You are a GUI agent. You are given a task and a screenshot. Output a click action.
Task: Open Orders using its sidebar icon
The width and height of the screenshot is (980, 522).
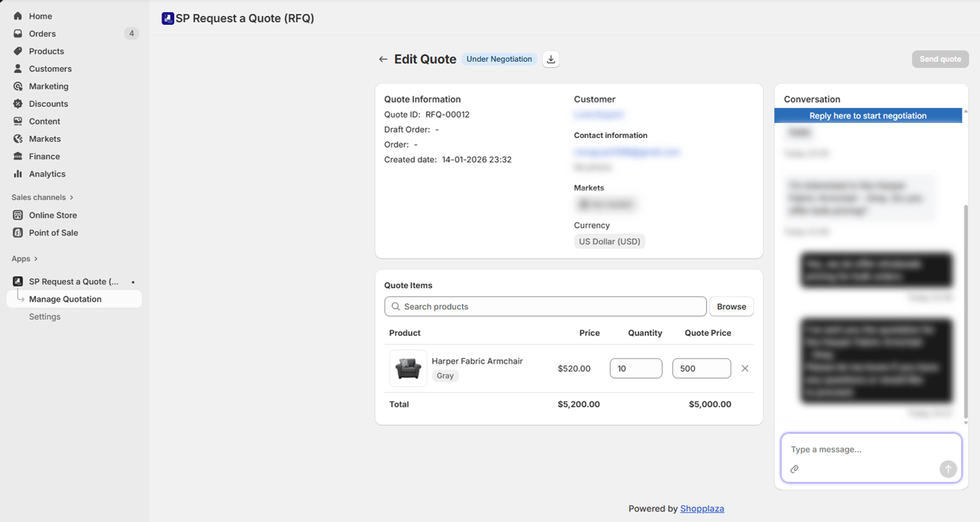point(17,33)
